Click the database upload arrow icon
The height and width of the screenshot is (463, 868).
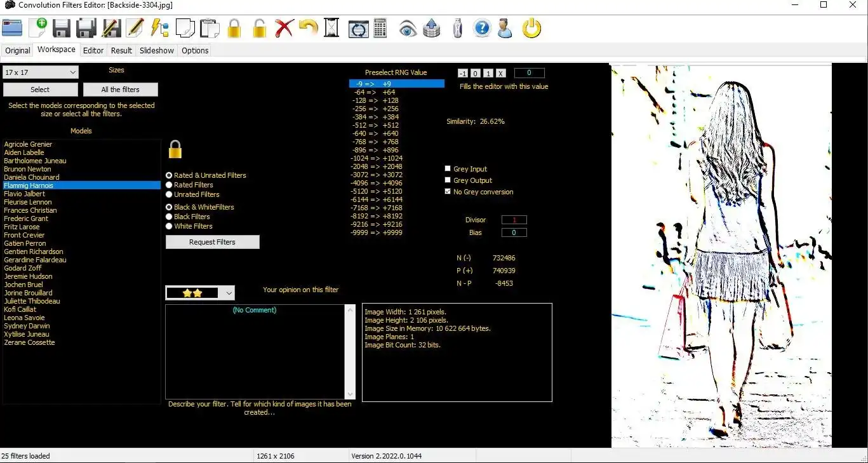(432, 29)
